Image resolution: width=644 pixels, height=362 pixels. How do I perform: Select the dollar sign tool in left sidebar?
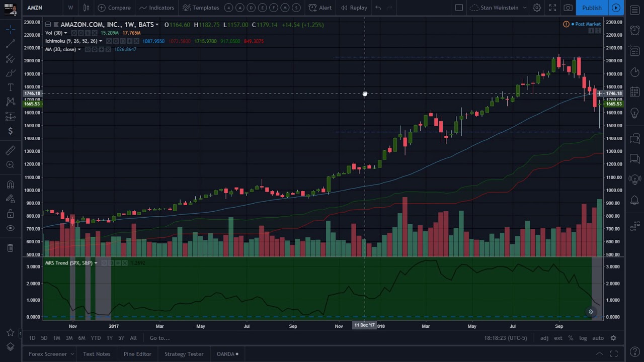10,131
